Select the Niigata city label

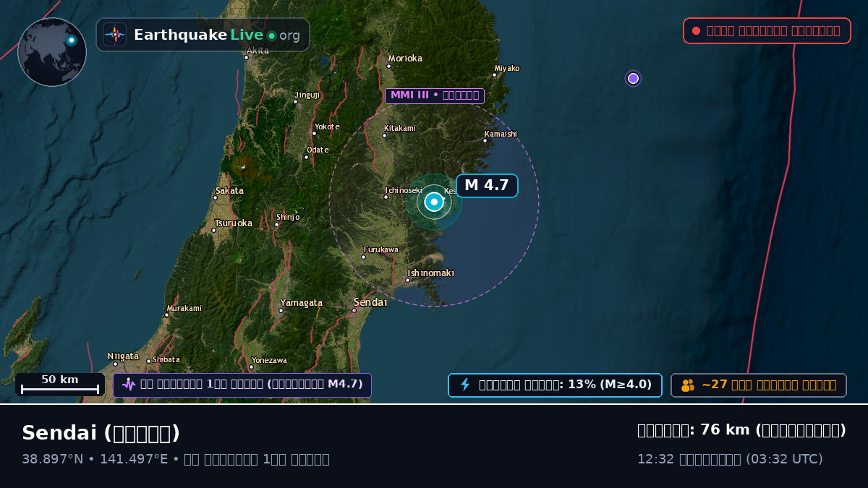123,356
